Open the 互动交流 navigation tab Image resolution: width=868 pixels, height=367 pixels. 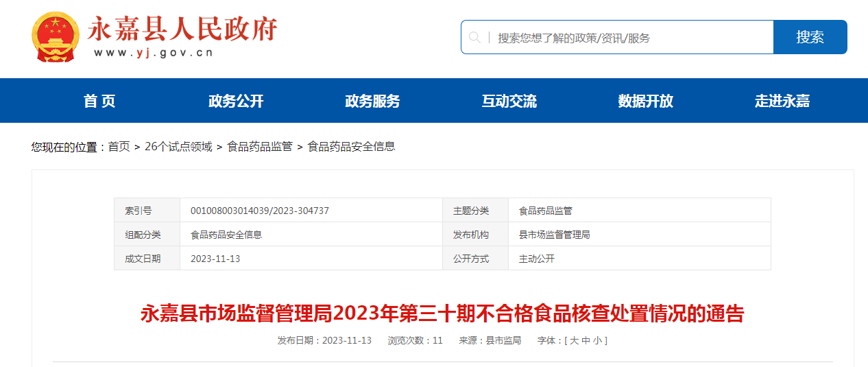click(x=509, y=101)
